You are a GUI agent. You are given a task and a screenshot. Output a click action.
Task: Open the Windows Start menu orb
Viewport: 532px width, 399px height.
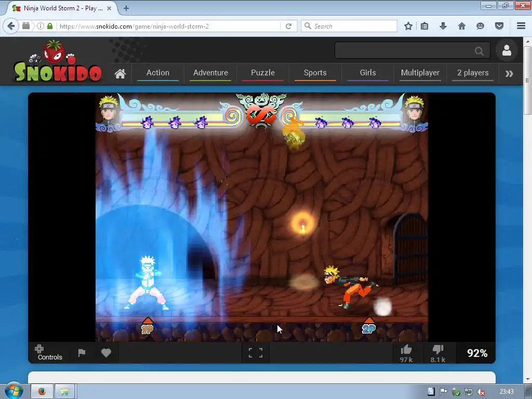pyautogui.click(x=13, y=391)
